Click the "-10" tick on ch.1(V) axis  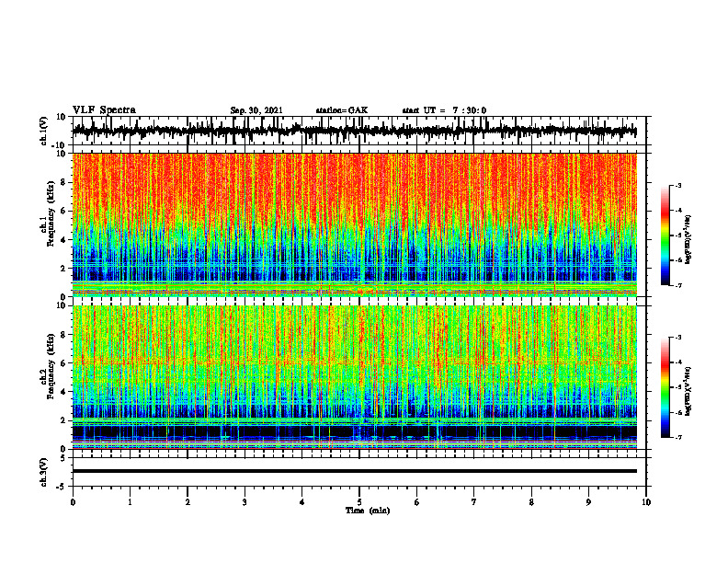click(x=60, y=145)
